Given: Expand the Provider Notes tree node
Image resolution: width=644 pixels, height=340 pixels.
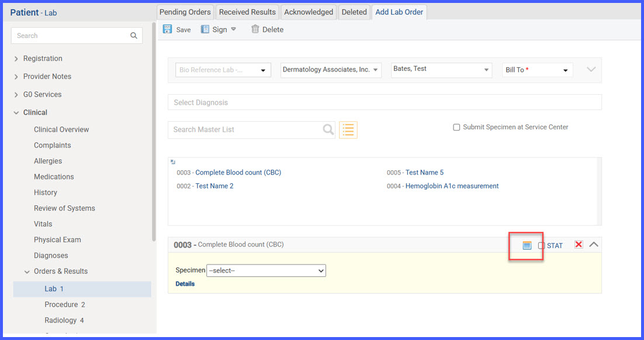Looking at the screenshot, I should pyautogui.click(x=16, y=77).
